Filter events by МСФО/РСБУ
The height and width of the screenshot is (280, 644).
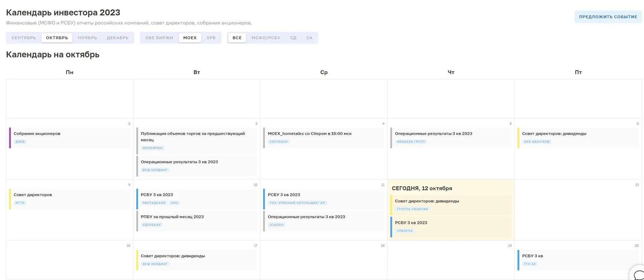[x=266, y=38]
